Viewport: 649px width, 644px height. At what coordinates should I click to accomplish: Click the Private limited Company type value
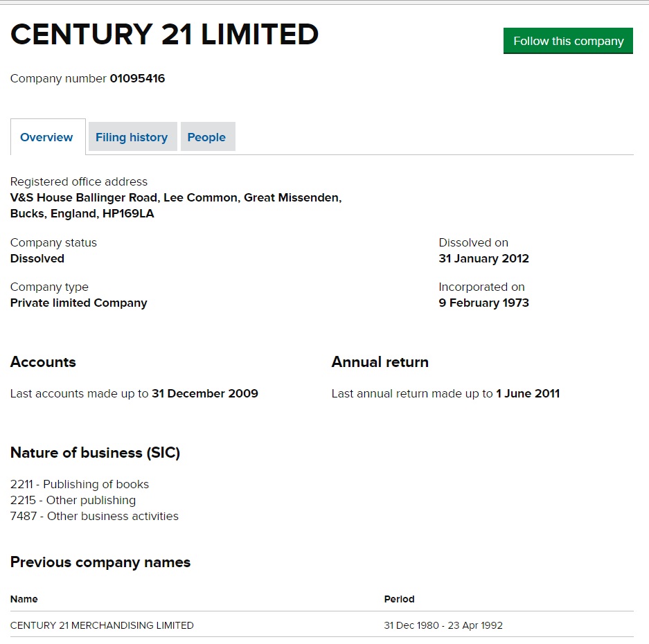click(x=78, y=303)
